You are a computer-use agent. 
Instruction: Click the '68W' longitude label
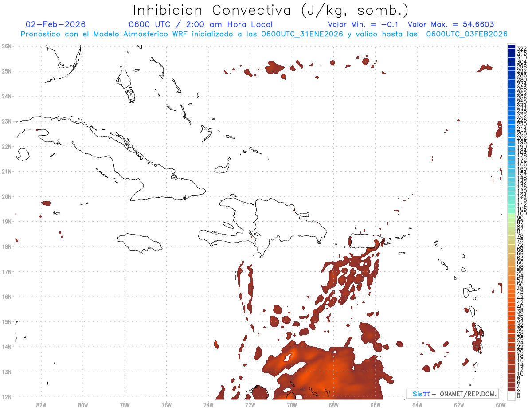point(333,405)
